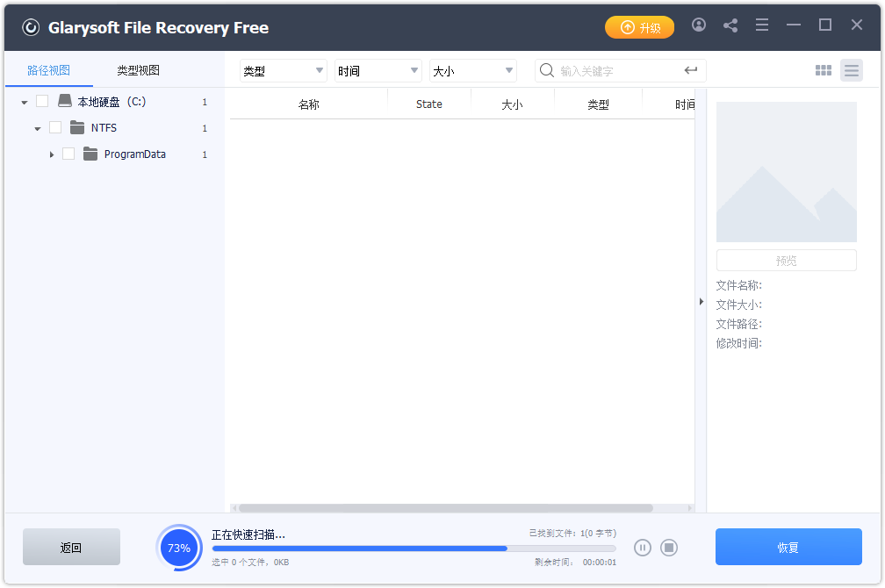Check the 本地硬盘 (C:) checkbox
Image resolution: width=885 pixels, height=588 pixels.
[42, 101]
